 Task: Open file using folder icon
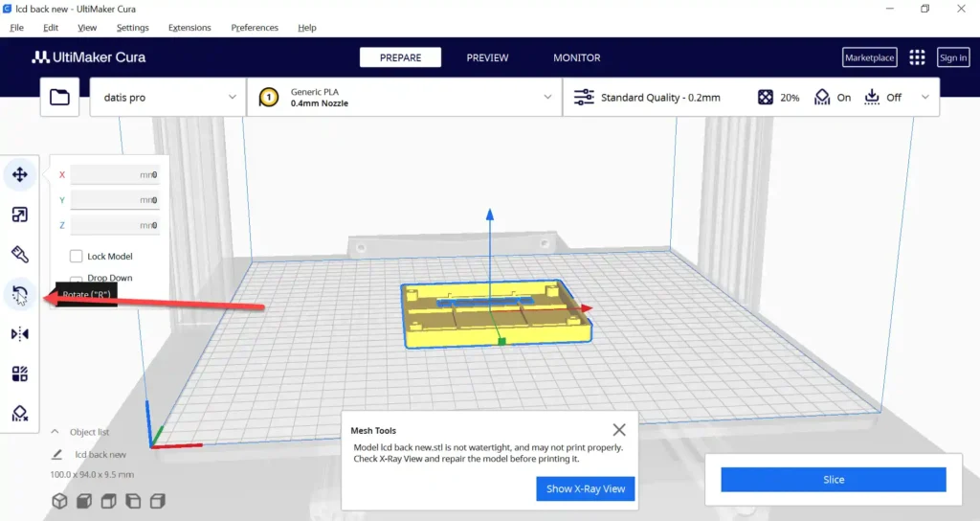[59, 97]
